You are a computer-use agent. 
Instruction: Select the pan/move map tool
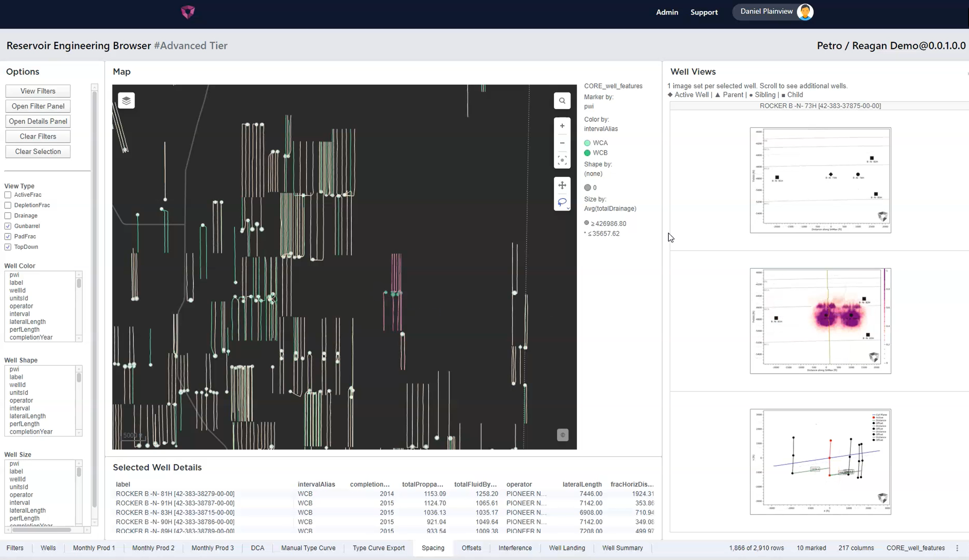coord(562,185)
